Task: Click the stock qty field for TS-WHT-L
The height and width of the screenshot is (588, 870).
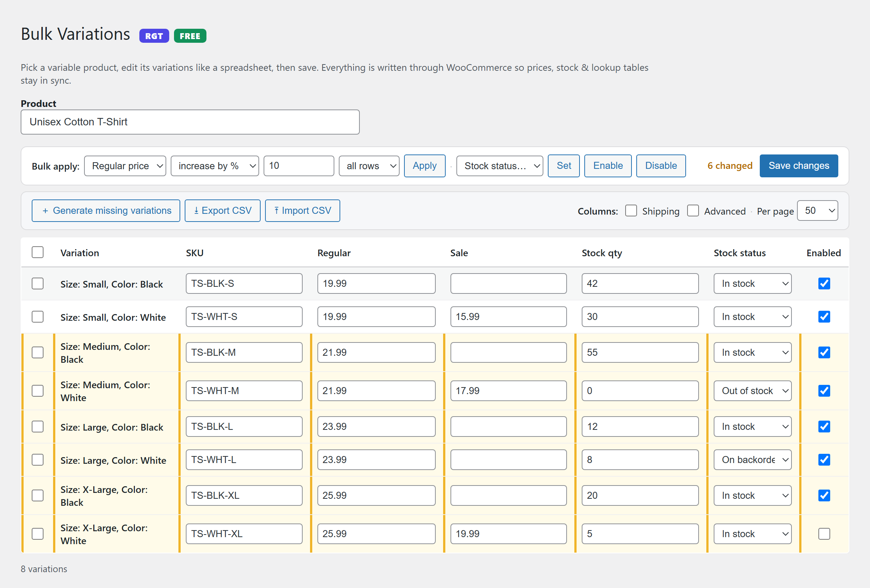Action: pos(640,460)
